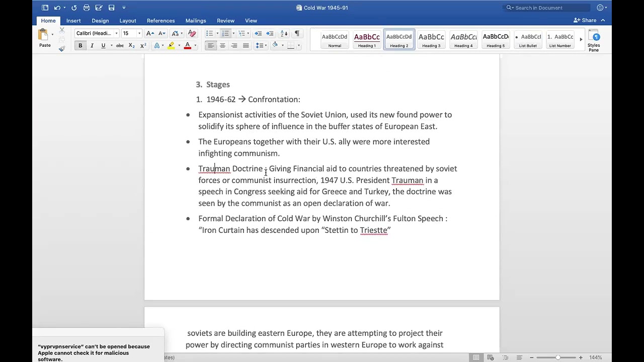Sort the selection with the A-Z icon

coord(284,33)
